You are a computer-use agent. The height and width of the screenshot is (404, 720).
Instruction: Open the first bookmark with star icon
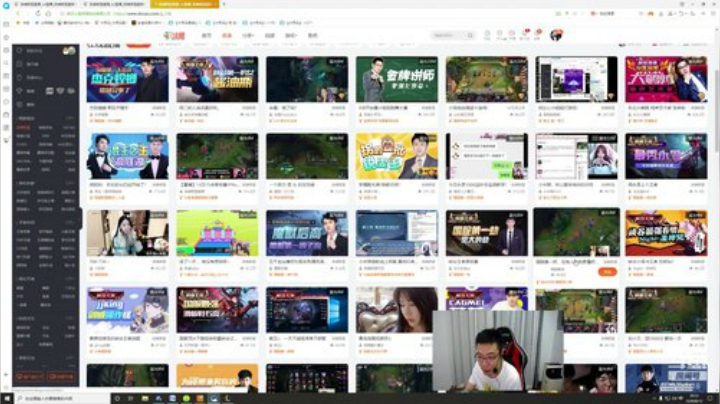coord(23,22)
